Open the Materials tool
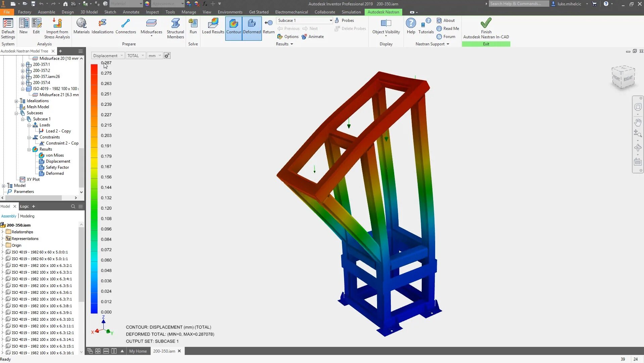This screenshot has height=363, width=644. [81, 26]
